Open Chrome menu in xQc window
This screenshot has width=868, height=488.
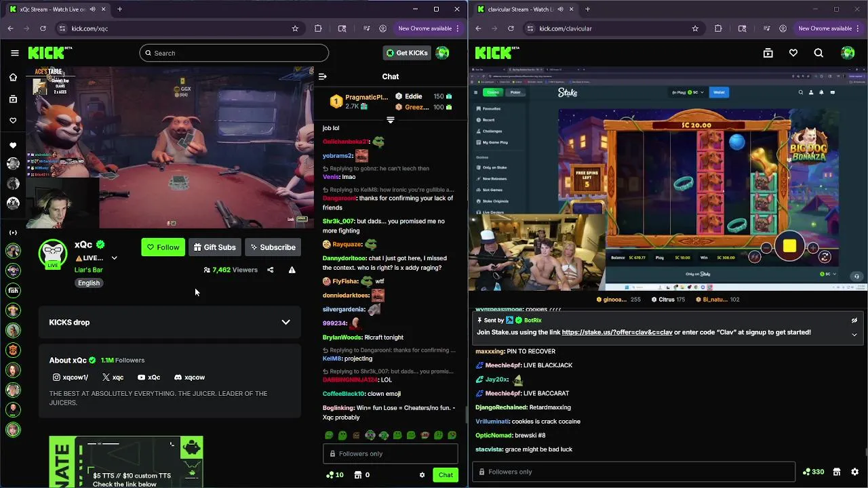(458, 28)
